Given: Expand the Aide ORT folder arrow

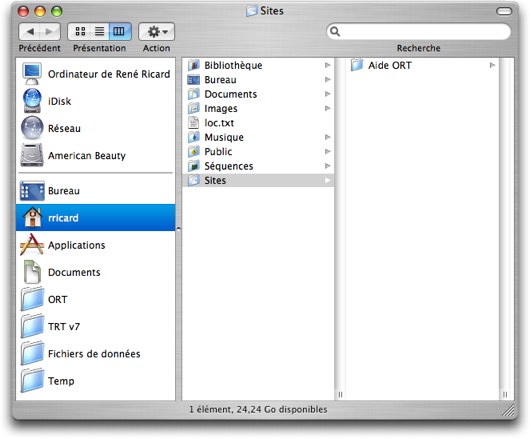Looking at the screenshot, I should click(492, 65).
